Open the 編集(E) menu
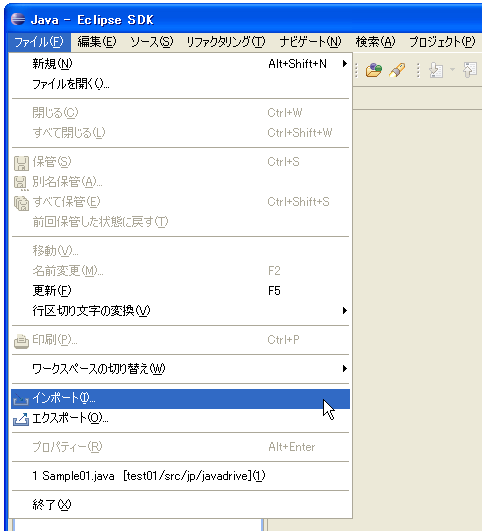This screenshot has width=482, height=531. click(x=97, y=42)
